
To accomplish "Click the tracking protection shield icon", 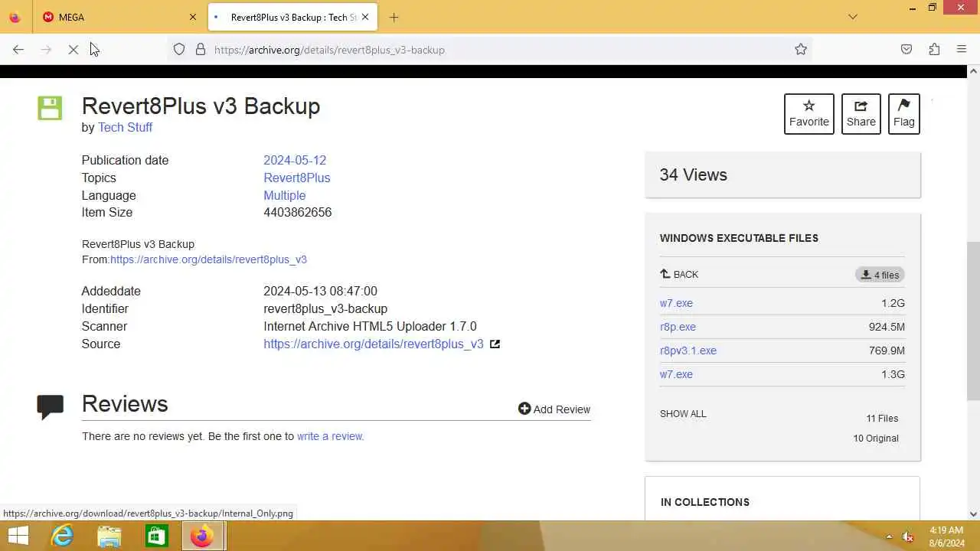I will click(x=179, y=50).
